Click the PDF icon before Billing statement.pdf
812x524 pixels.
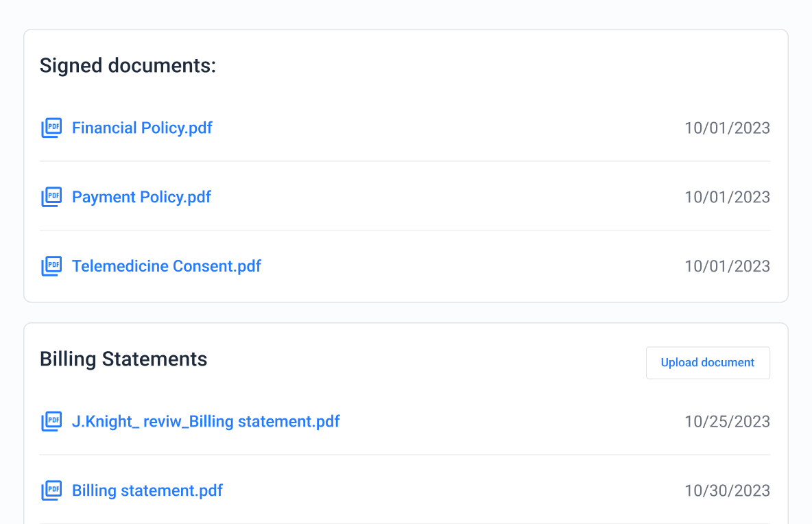pyautogui.click(x=51, y=491)
